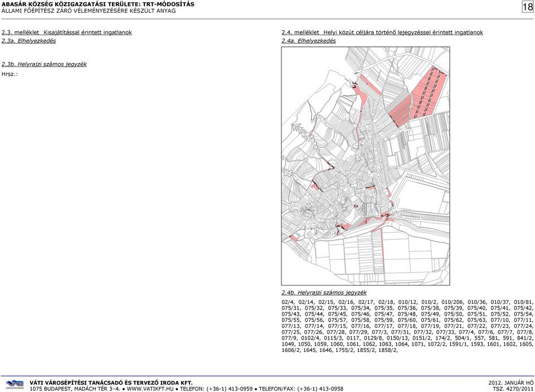Select parcel number '077/33' in the list

pyautogui.click(x=445, y=332)
